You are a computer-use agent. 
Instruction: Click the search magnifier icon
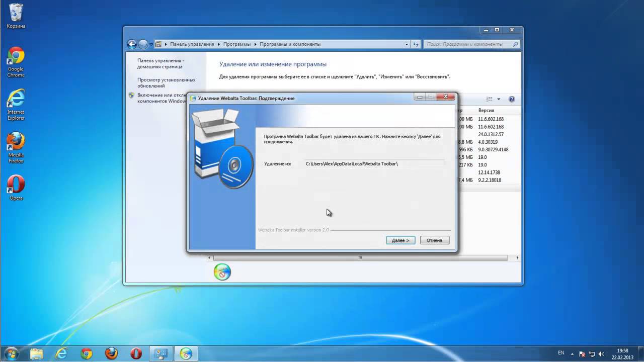(515, 44)
